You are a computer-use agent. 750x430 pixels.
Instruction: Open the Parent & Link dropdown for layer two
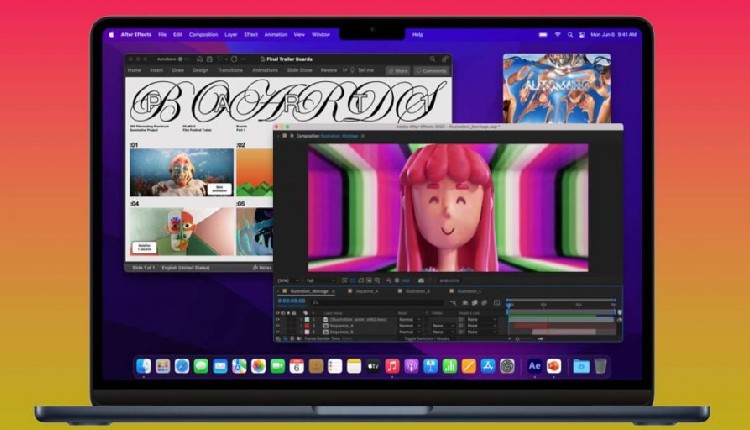click(472, 325)
